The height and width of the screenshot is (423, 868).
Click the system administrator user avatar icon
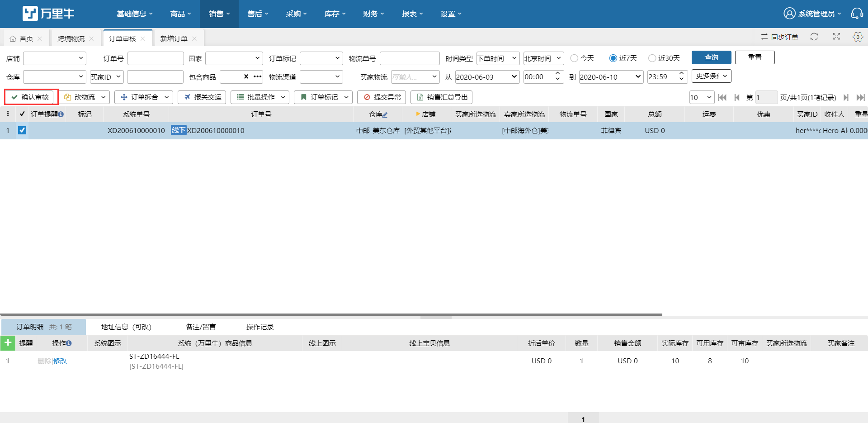pyautogui.click(x=789, y=14)
